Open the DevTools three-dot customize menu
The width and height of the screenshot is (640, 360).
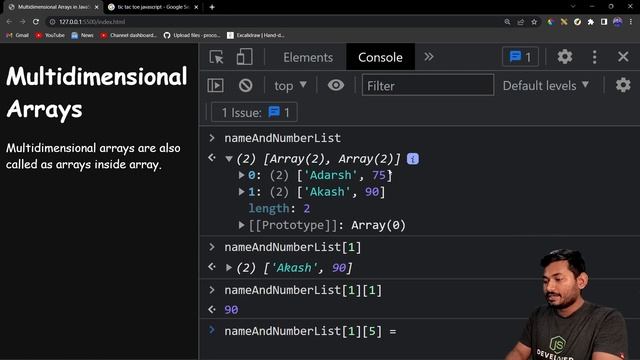tap(594, 57)
